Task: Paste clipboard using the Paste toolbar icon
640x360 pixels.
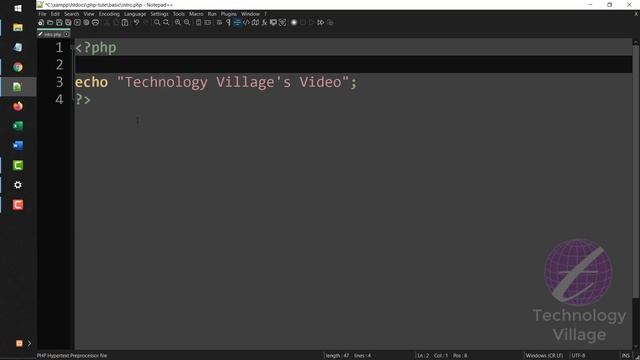Action: point(125,22)
